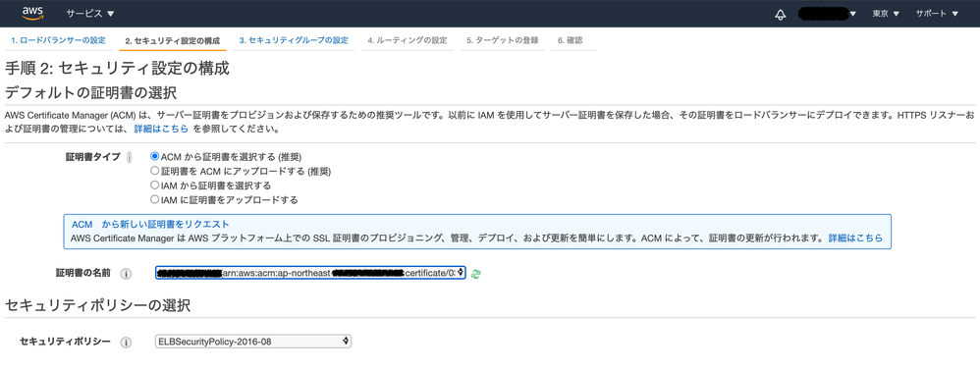Click the セキュリティポリシーの選択 heading
980x371 pixels.
tap(97, 305)
